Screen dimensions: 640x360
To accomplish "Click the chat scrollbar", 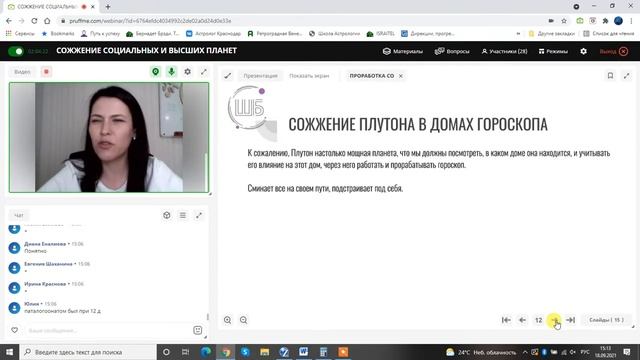I will click(x=207, y=317).
